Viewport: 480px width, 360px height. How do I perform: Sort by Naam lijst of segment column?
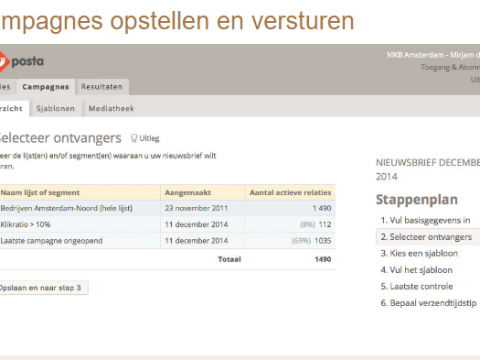[x=40, y=193]
